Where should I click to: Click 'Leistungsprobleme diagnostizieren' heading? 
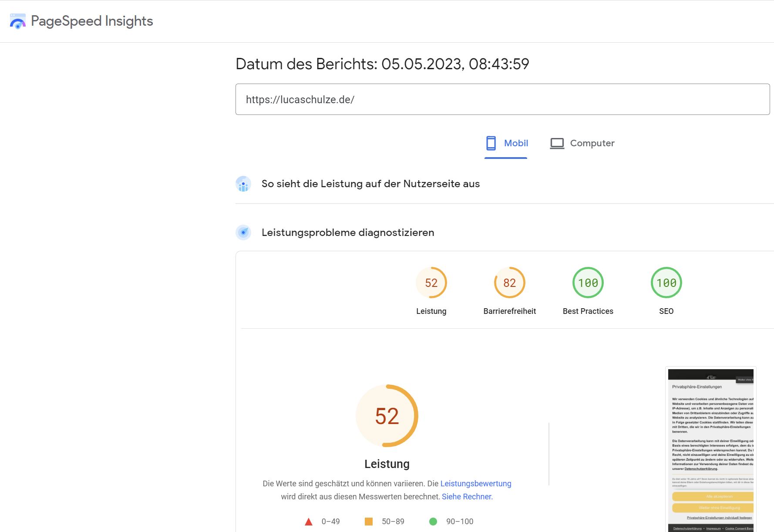point(348,232)
